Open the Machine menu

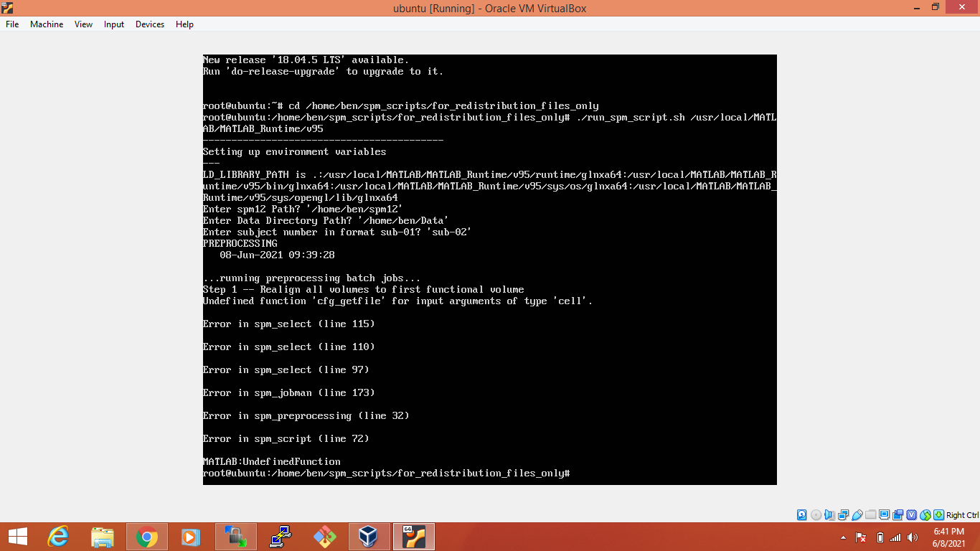tap(46, 24)
